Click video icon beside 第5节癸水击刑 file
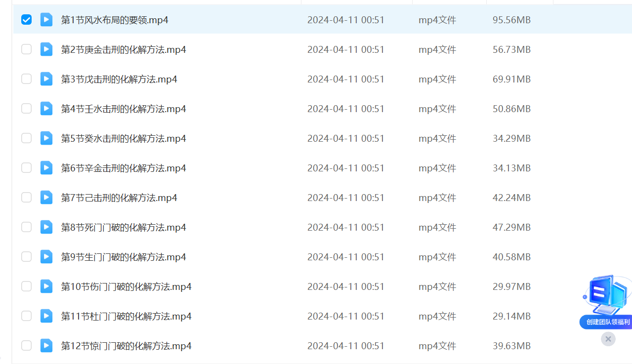The image size is (632, 364). 46,138
